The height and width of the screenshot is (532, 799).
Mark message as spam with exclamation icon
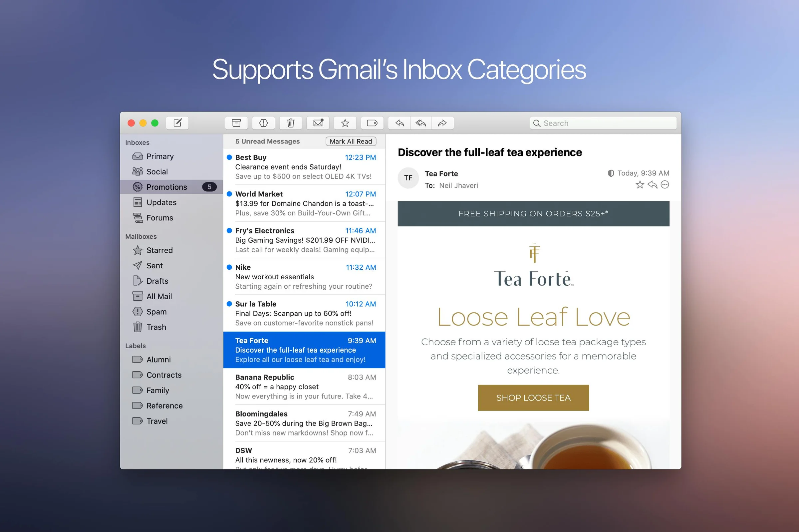pos(263,123)
